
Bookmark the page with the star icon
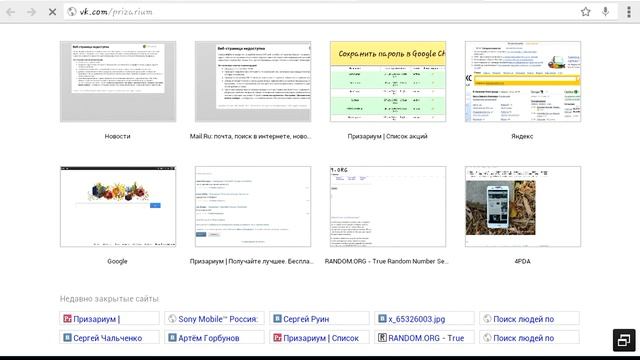click(x=586, y=12)
